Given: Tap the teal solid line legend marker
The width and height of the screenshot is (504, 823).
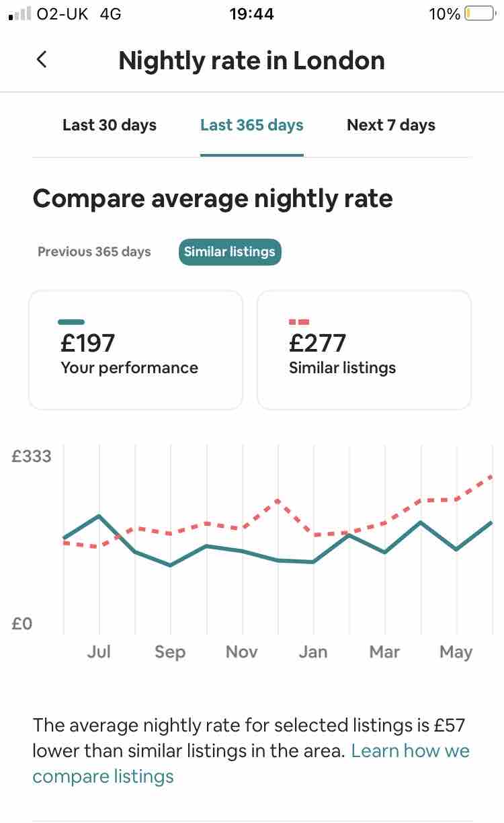Looking at the screenshot, I should point(72,322).
